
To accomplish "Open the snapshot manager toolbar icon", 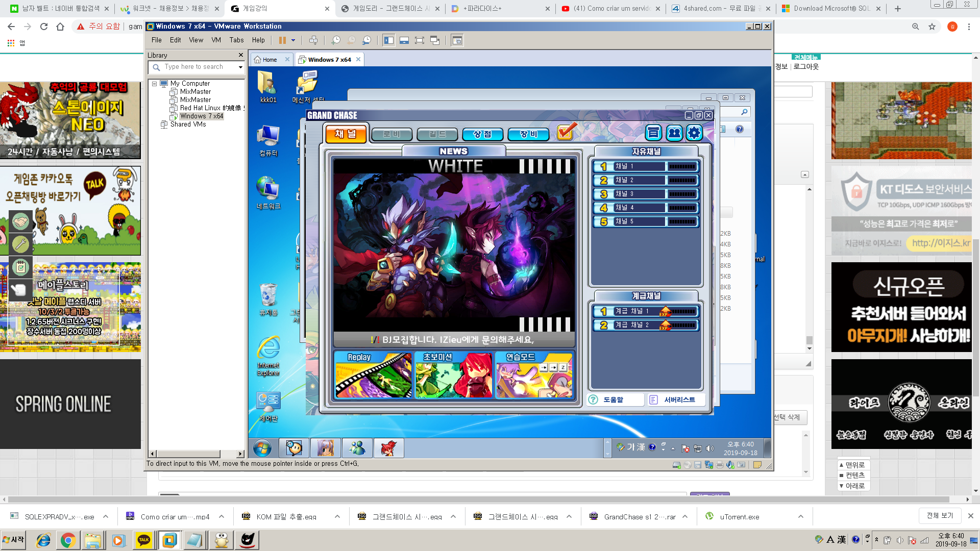I will click(x=367, y=40).
